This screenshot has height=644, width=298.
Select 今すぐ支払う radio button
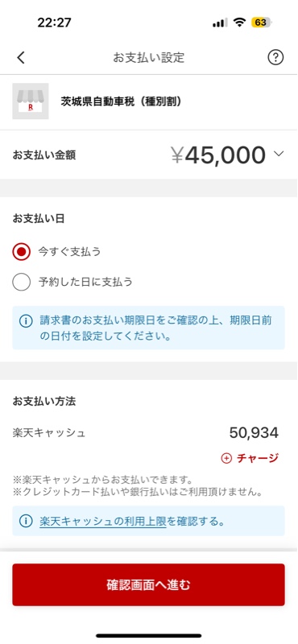click(x=22, y=252)
